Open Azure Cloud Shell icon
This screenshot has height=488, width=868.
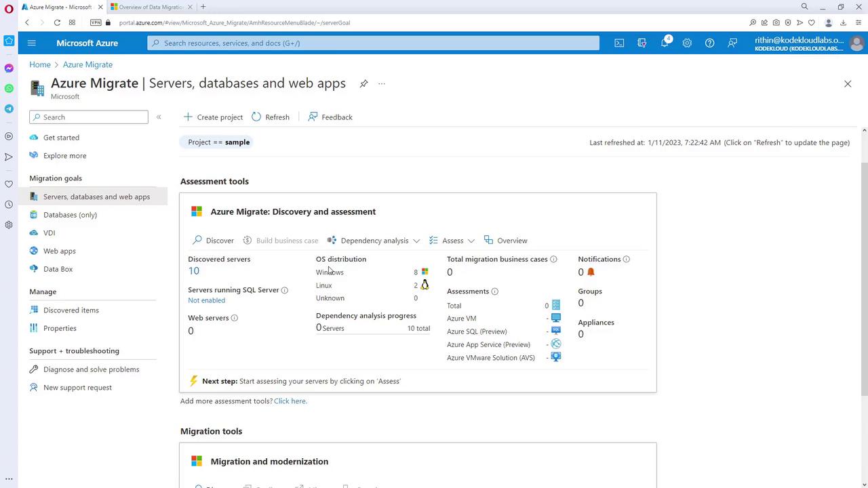tap(619, 43)
